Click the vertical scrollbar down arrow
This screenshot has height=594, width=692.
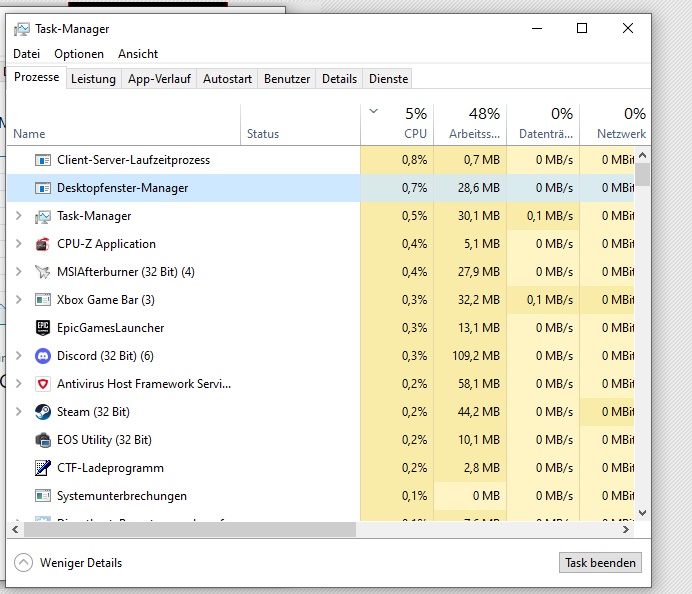point(643,513)
